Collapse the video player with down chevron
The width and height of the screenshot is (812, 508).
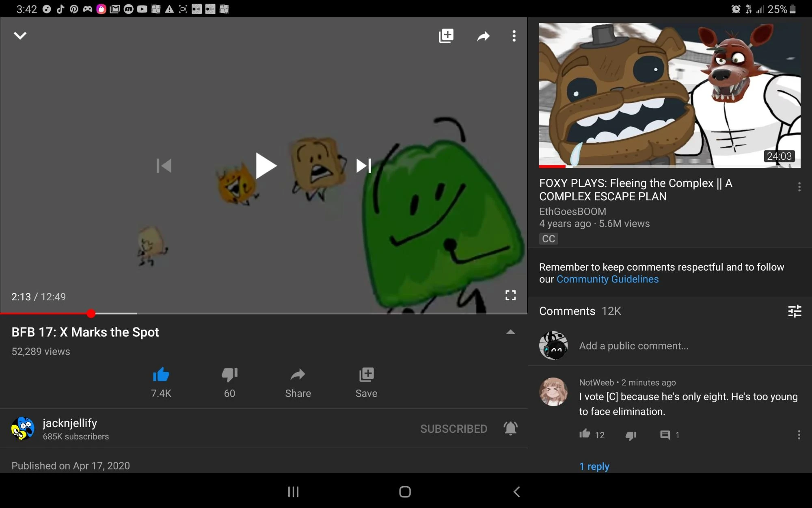[20, 35]
